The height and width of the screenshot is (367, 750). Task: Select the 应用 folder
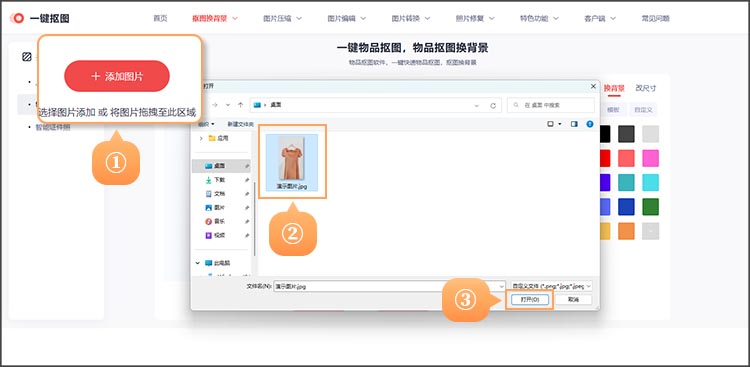pos(219,138)
